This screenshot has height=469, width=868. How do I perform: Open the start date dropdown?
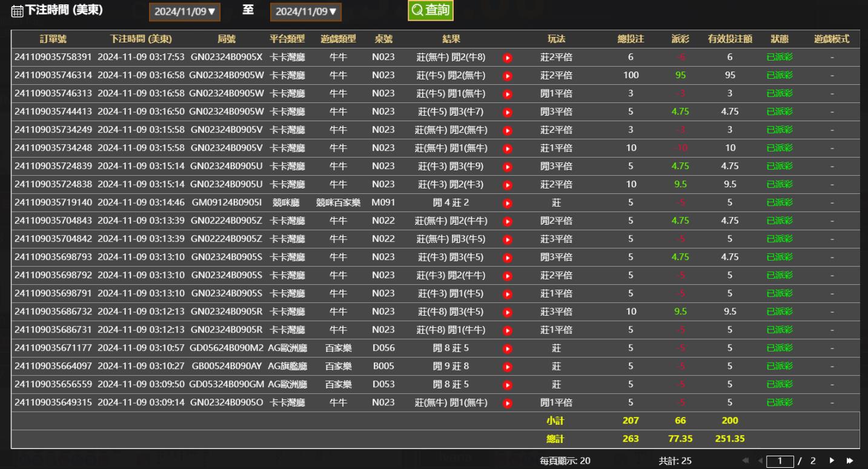pyautogui.click(x=185, y=12)
